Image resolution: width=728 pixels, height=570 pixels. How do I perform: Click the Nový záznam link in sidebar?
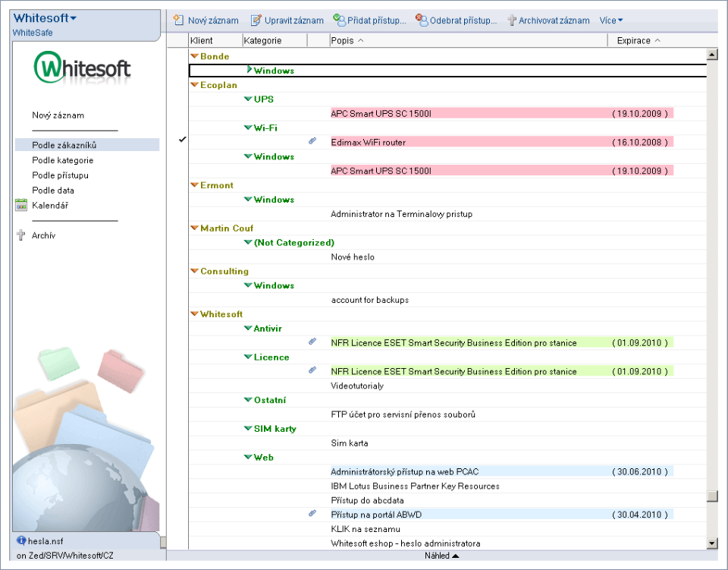[58, 115]
